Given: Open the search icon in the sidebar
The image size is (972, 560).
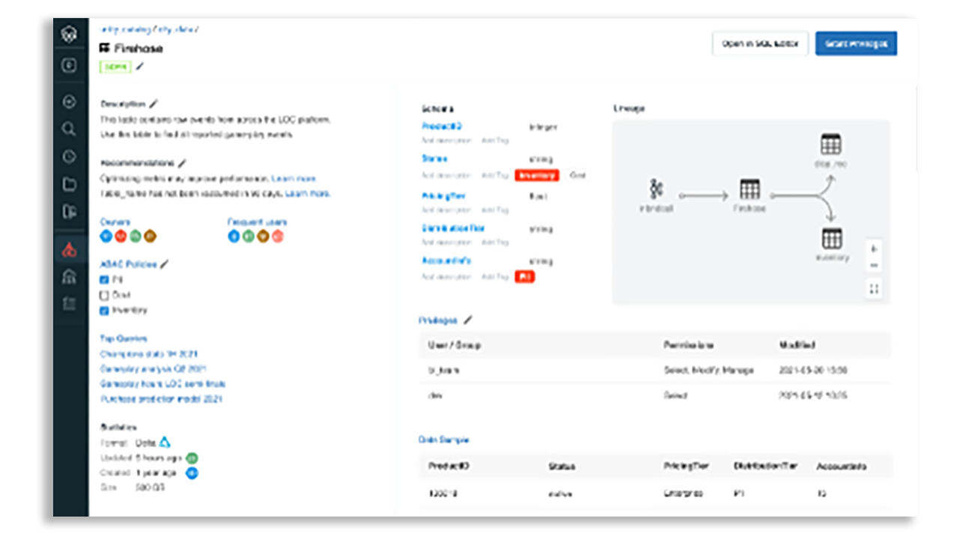Looking at the screenshot, I should pos(69,130).
